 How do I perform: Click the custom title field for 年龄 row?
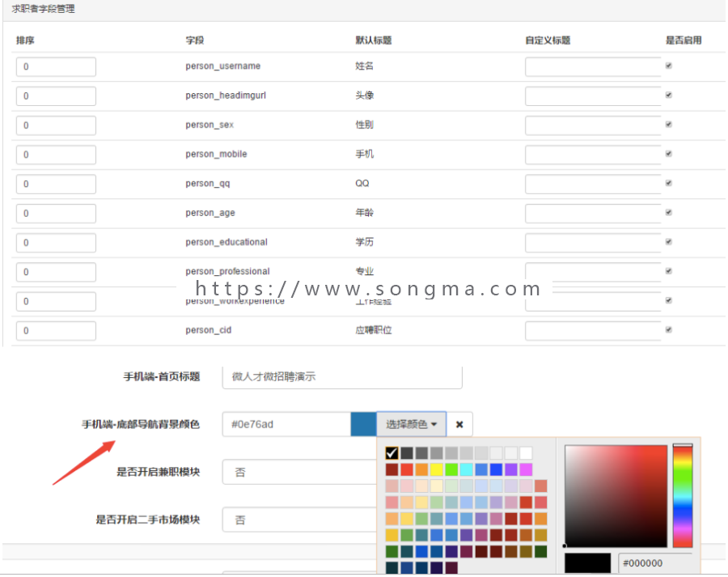tap(593, 214)
